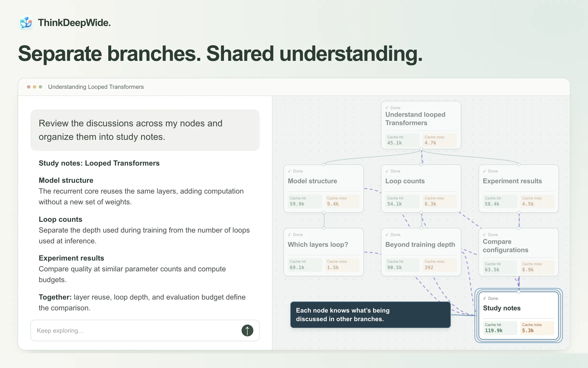The width and height of the screenshot is (588, 368).
Task: Select the 'Which layers loop?' node
Action: click(x=323, y=252)
